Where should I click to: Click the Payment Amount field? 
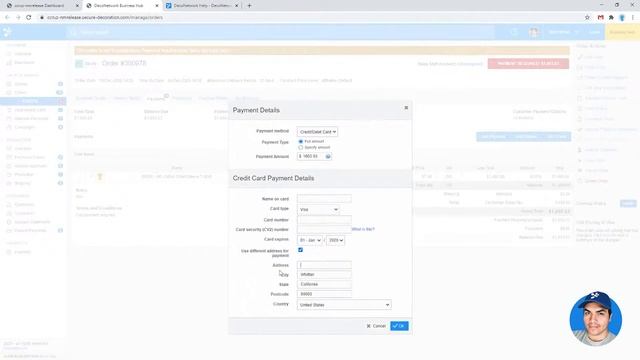[311, 156]
